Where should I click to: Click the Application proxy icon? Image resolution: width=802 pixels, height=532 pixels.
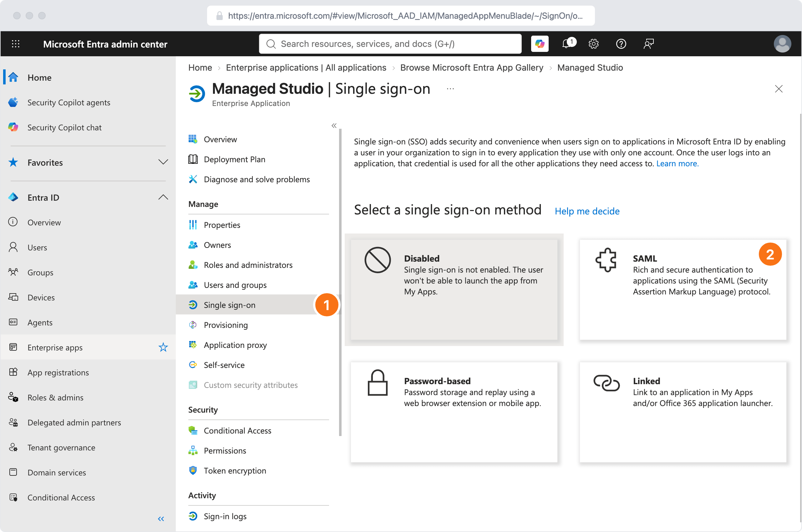(193, 345)
